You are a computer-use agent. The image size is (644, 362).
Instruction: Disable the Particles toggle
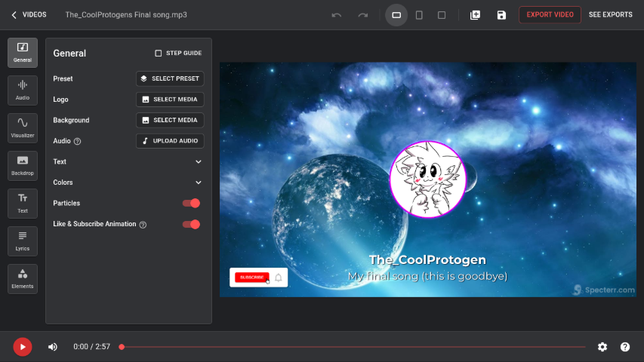coord(192,203)
